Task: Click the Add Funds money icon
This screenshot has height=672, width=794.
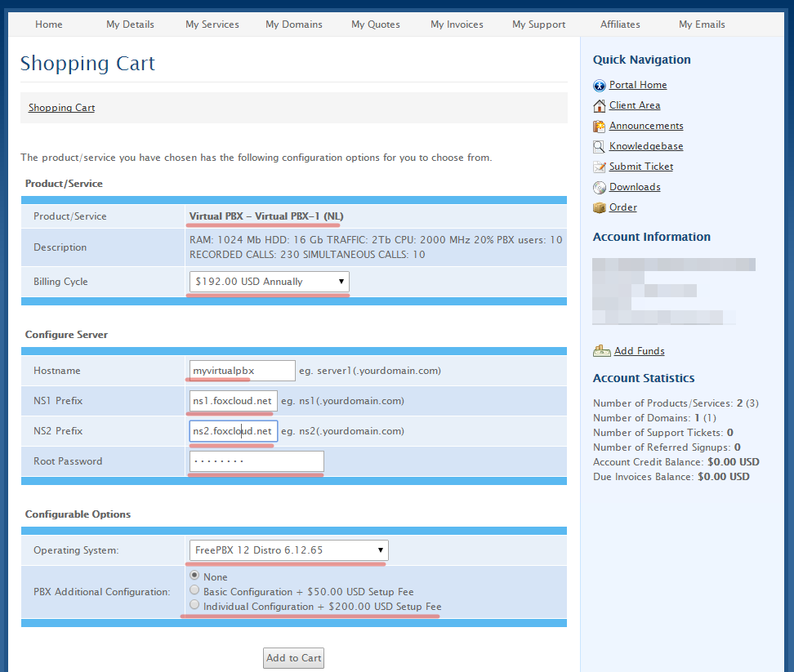Action: click(602, 351)
